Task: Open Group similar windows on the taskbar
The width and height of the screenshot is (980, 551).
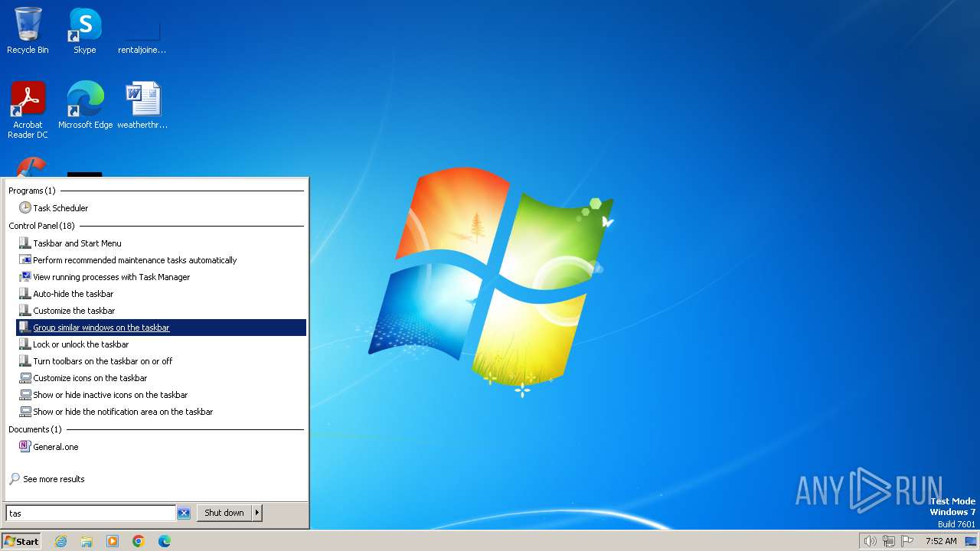Action: point(162,328)
